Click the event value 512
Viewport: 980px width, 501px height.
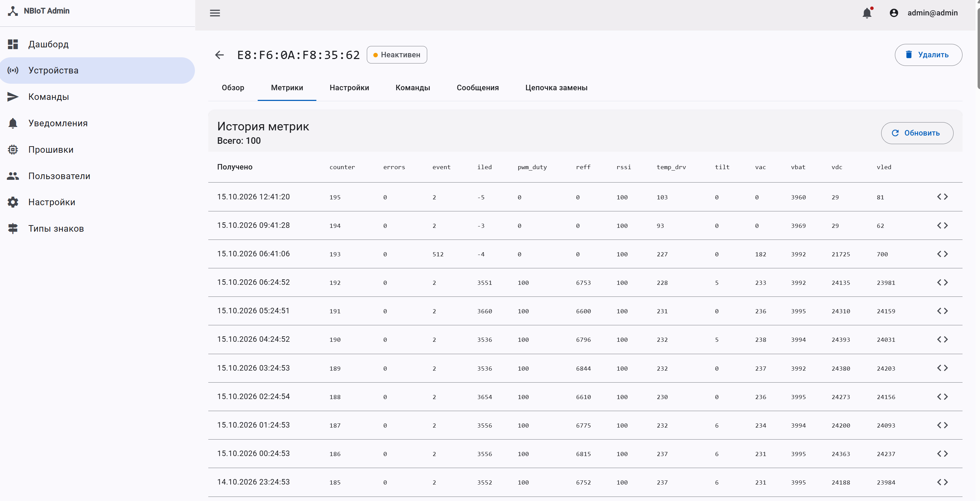click(437, 254)
